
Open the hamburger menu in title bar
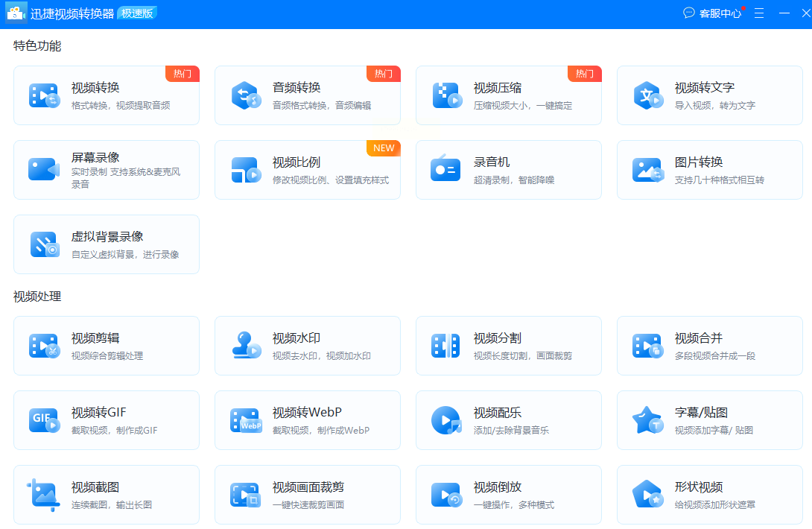759,13
